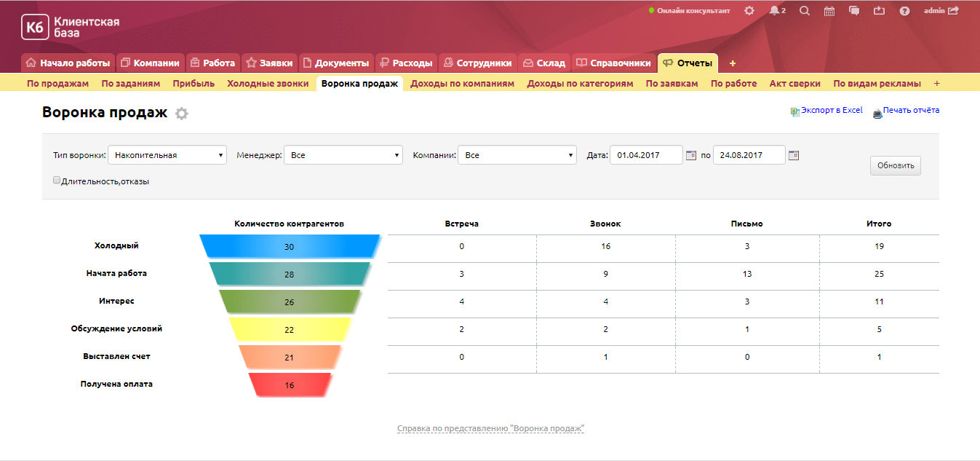The width and height of the screenshot is (980, 461).
Task: Enable the 'Длительность,отказы' checkbox
Action: point(56,179)
